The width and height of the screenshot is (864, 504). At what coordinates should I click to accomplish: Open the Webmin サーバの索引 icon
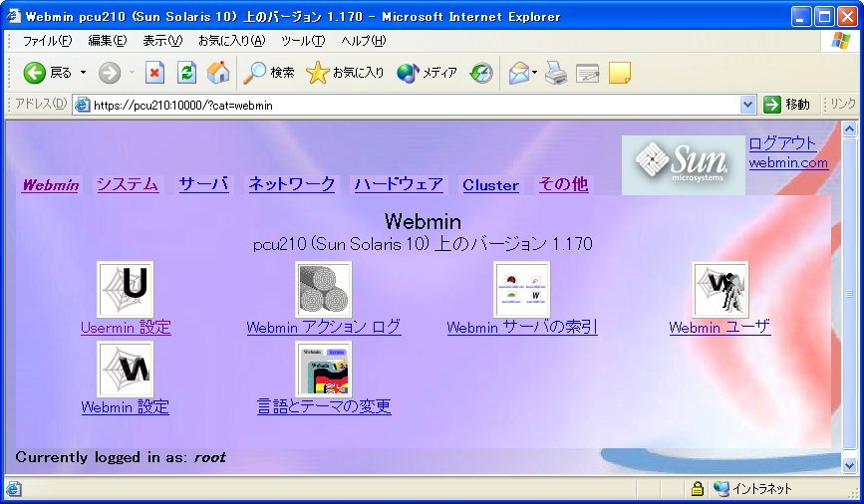coord(522,289)
